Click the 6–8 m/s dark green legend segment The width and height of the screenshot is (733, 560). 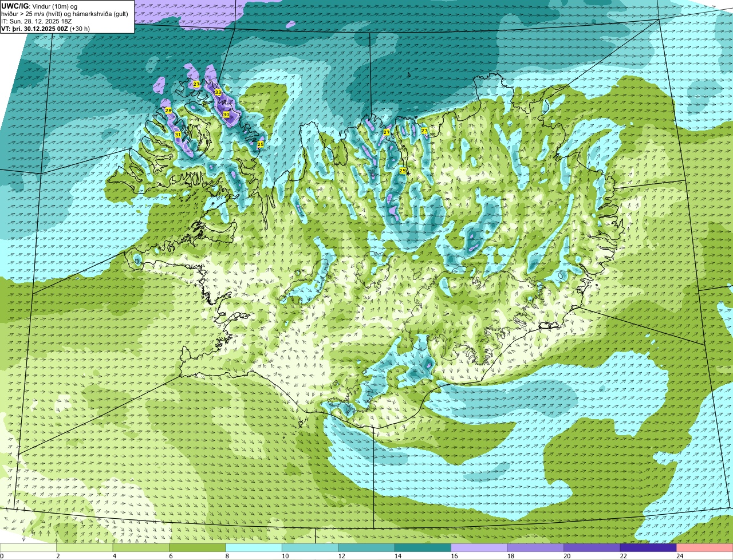[198, 548]
